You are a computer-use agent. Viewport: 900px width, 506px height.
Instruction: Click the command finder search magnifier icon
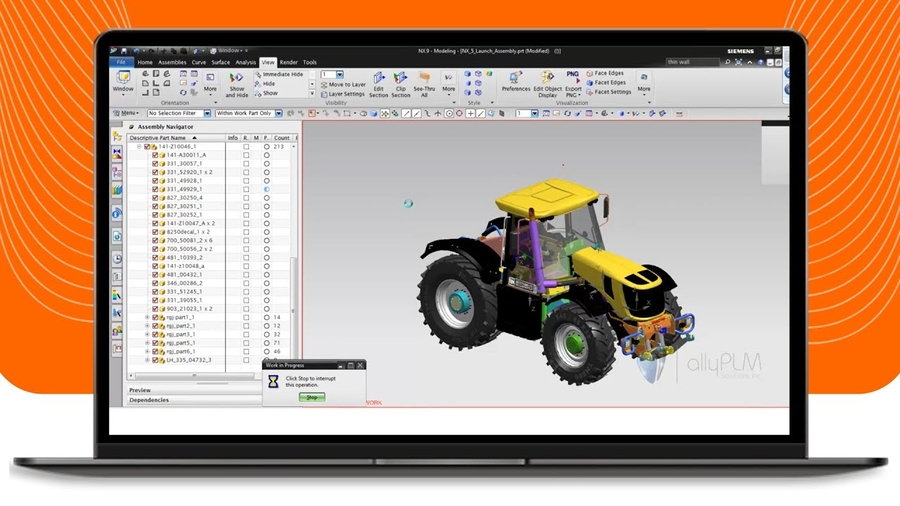[727, 62]
